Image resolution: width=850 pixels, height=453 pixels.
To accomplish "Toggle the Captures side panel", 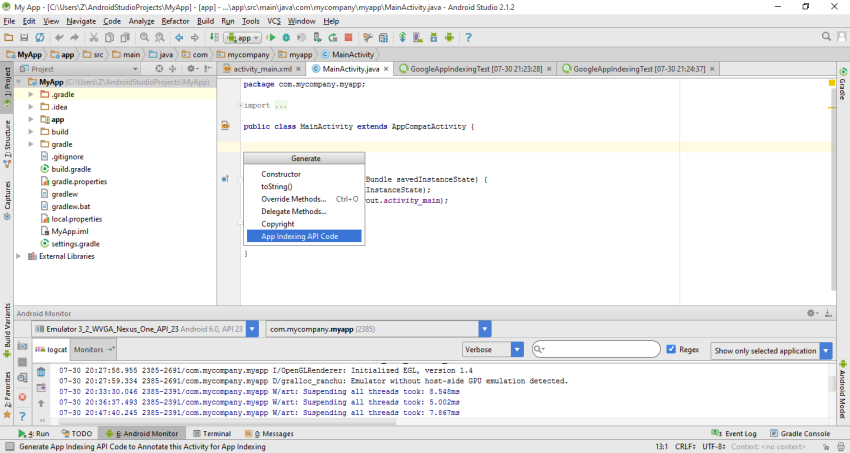I will pos(7,200).
